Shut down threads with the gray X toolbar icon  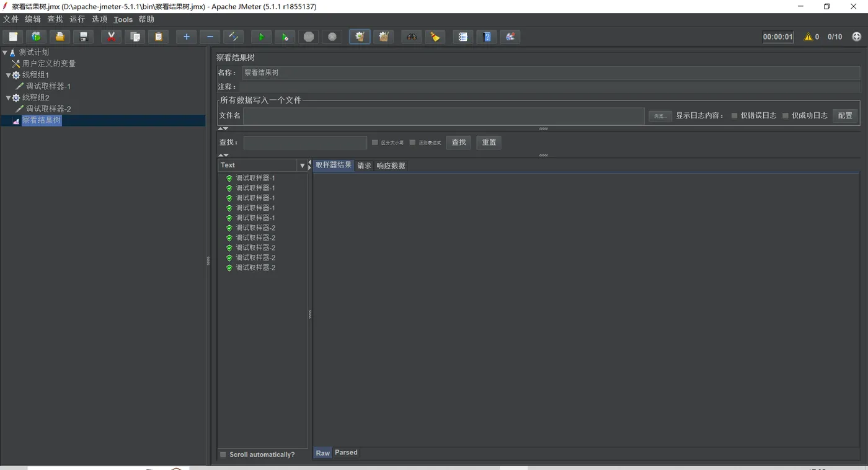coord(332,37)
